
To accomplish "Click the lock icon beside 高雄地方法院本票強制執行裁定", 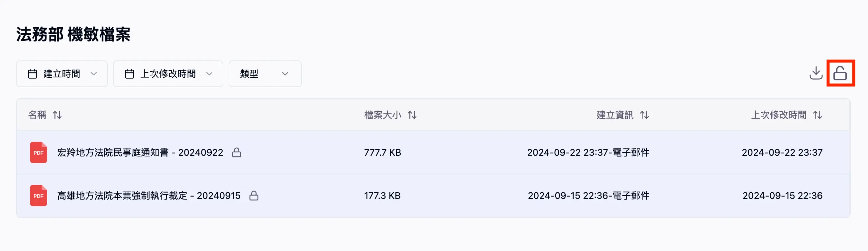I will click(x=255, y=196).
